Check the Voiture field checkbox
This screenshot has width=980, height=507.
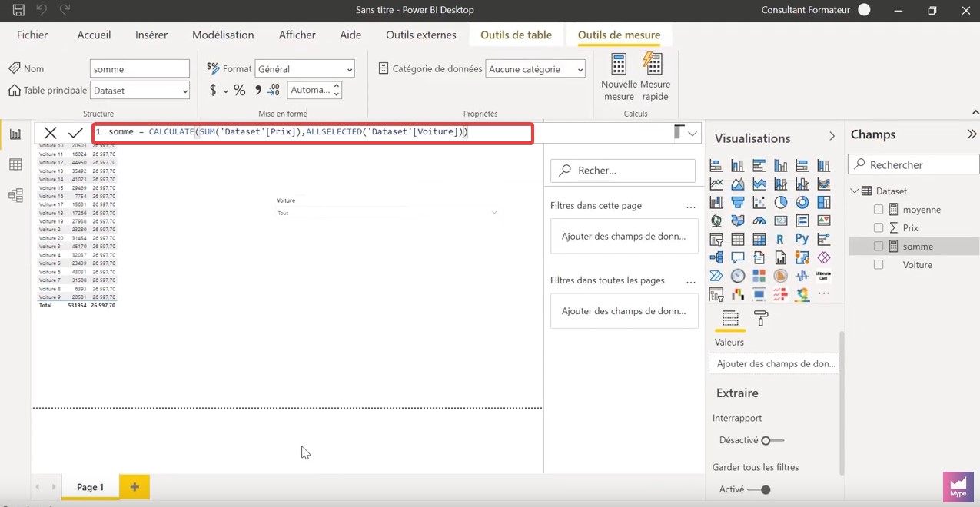[879, 264]
